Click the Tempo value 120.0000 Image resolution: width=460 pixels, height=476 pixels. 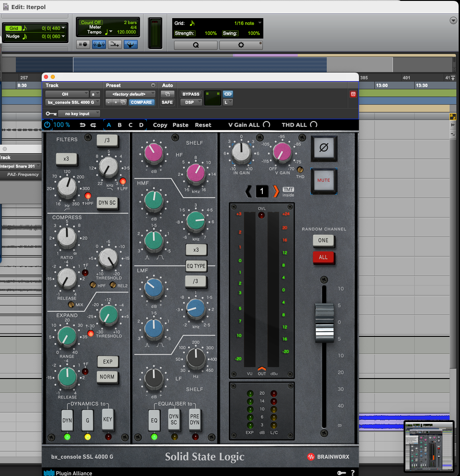126,32
